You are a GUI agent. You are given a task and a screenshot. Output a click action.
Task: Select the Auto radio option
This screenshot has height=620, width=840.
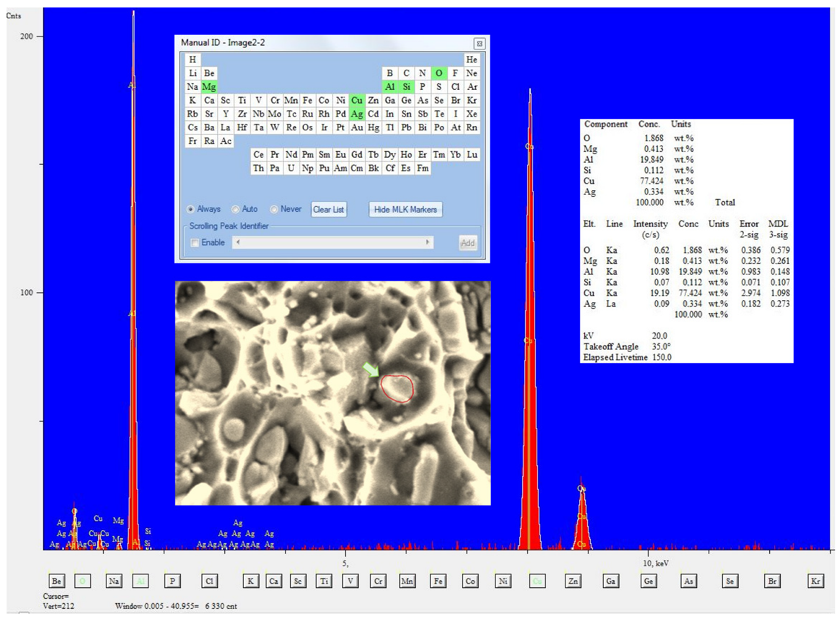[235, 209]
